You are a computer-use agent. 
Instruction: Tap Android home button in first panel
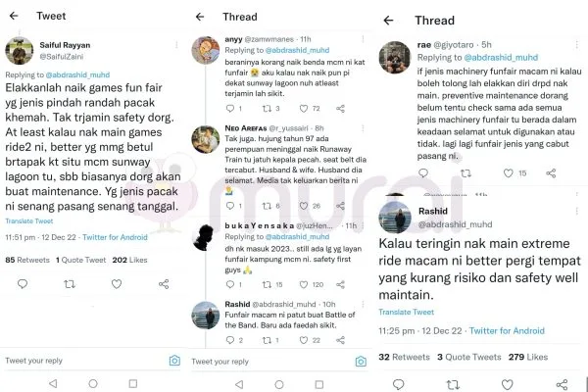tap(93, 383)
